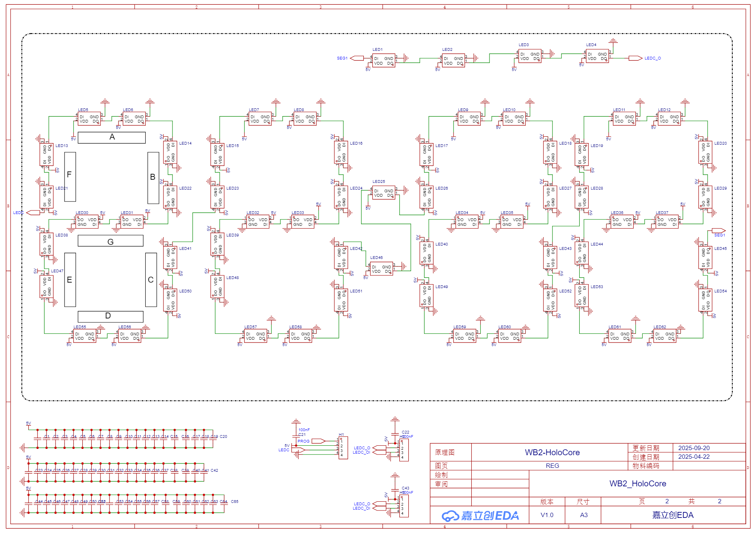Click the LED4 component symbol
Viewport: 756px width, 536px height.
[x=597, y=56]
